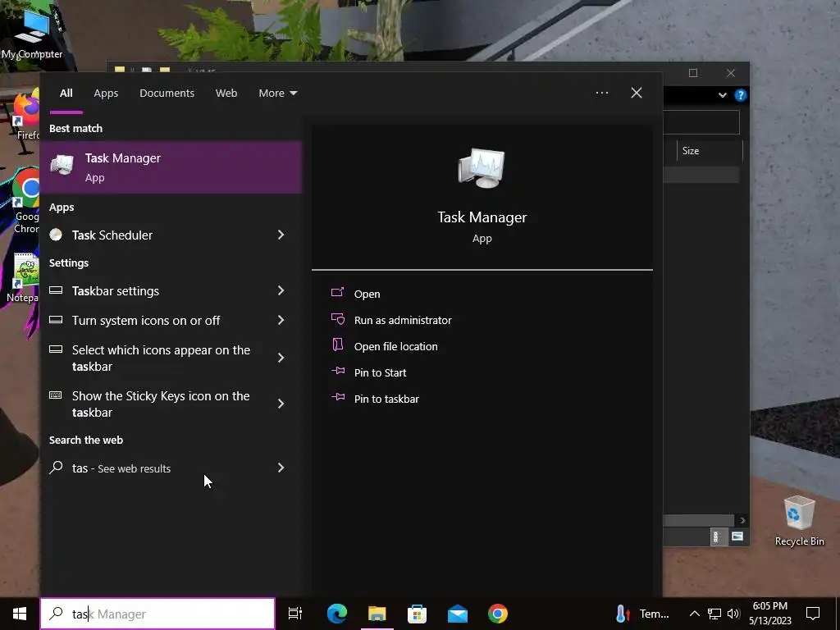840x630 pixels.
Task: Open the volume speaker tray icon
Action: coord(734,614)
